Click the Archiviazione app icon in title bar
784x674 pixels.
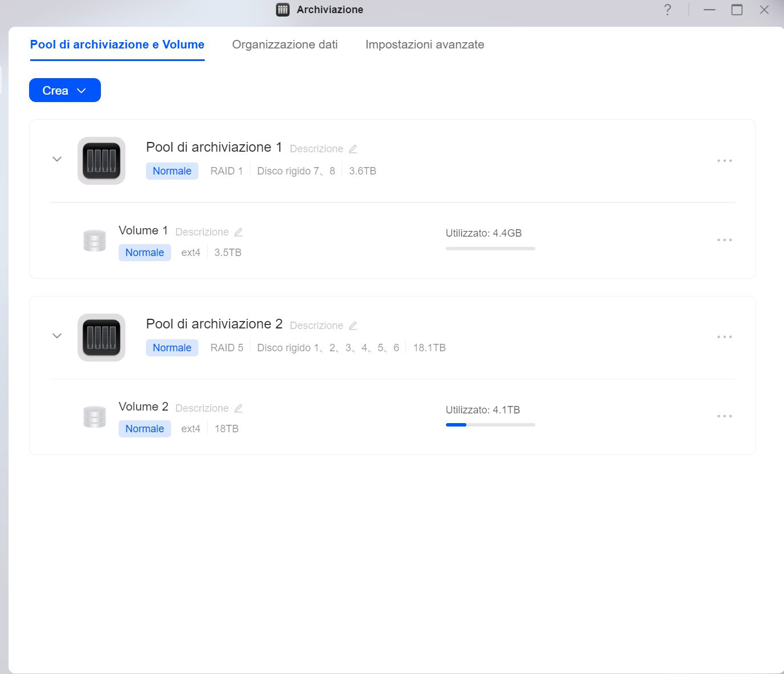(x=283, y=10)
